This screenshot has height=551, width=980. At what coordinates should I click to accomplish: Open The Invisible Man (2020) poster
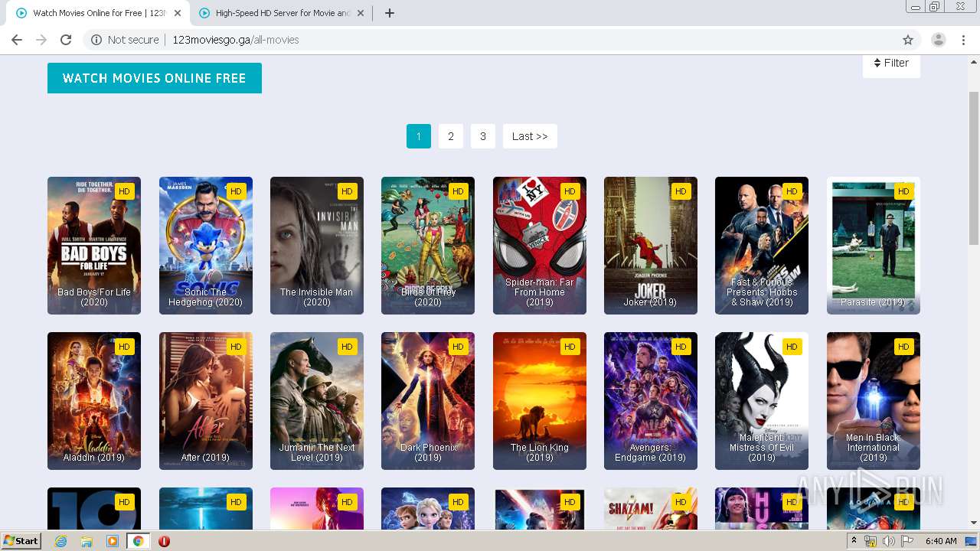(317, 246)
